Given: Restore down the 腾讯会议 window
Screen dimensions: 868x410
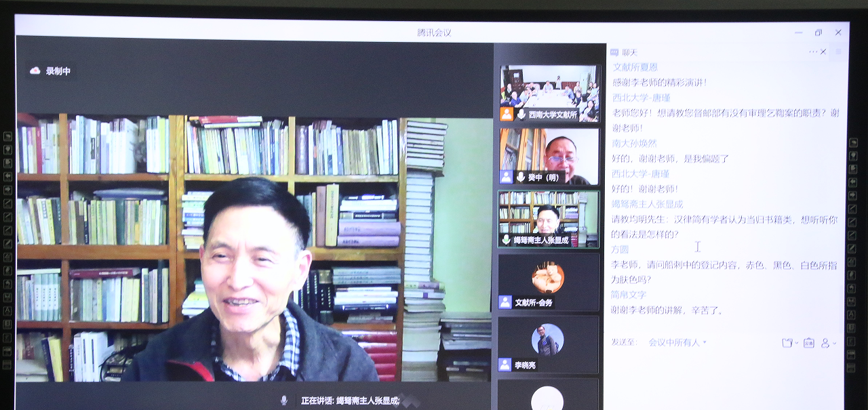Looking at the screenshot, I should pos(818,33).
